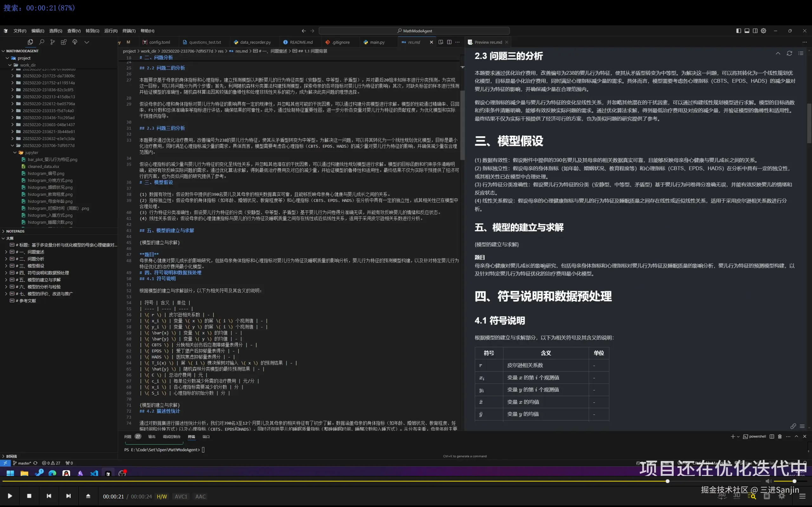Screen dimensions: 812x507
Task: Toggle the secondary sidebar layout button
Action: pos(755,31)
